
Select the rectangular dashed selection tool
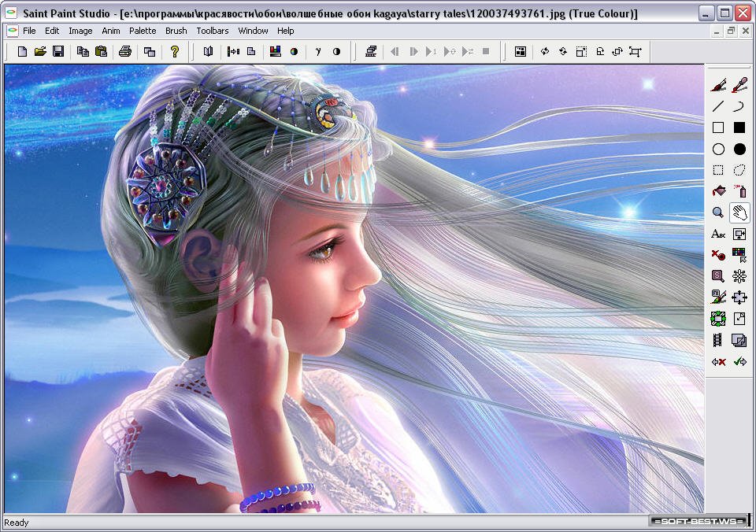point(718,170)
